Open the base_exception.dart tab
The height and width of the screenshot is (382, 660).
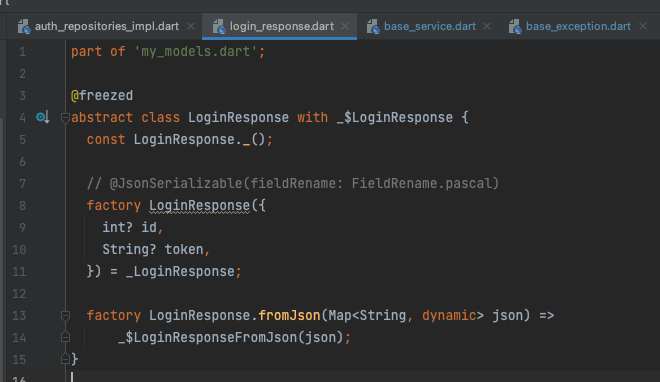click(578, 27)
